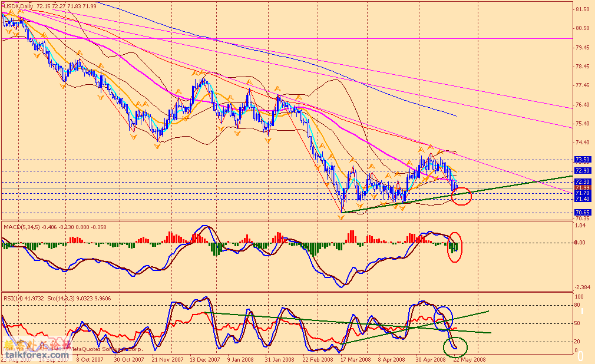Select the 71.70 horizontal level price tag
595x364 pixels.
[582, 193]
